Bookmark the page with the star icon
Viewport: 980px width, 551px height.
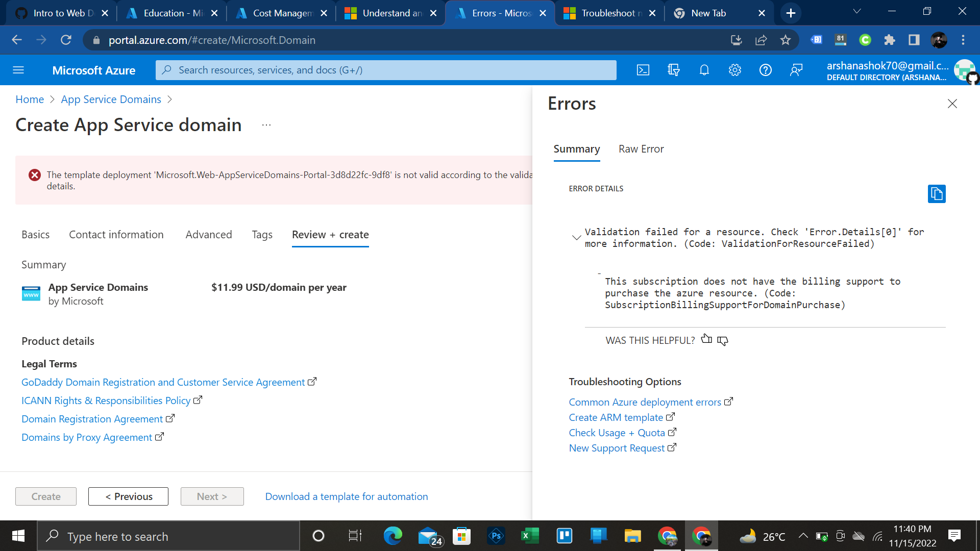(x=786, y=40)
